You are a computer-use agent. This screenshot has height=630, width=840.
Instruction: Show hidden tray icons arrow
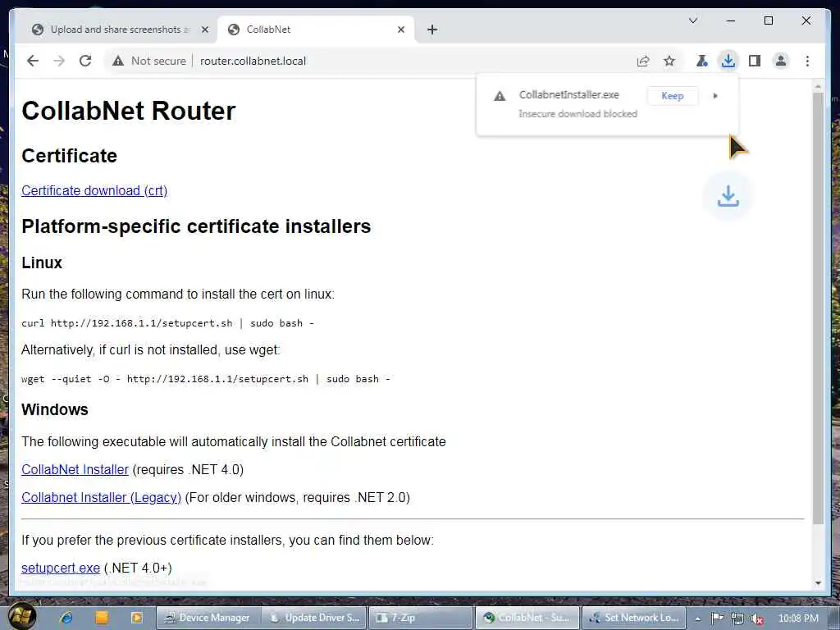click(697, 619)
